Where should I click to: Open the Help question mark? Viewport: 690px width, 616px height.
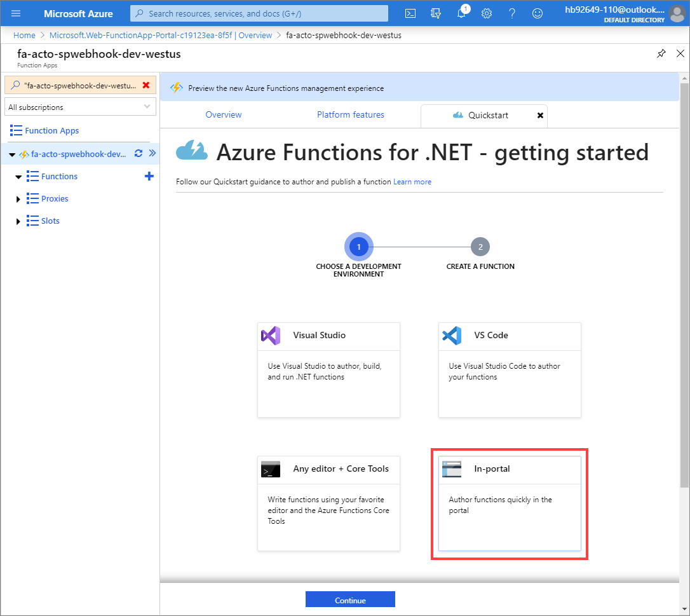click(511, 13)
